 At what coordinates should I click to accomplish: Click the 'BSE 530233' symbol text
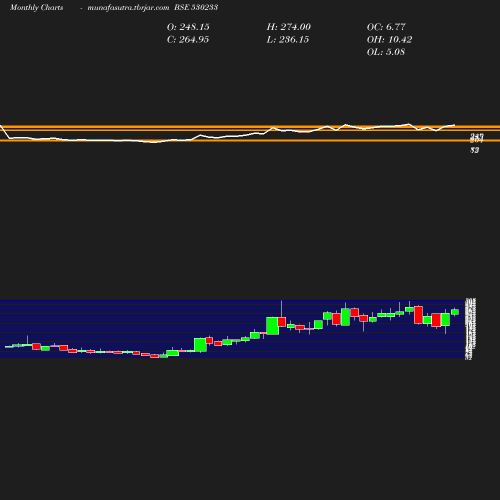[x=196, y=7]
